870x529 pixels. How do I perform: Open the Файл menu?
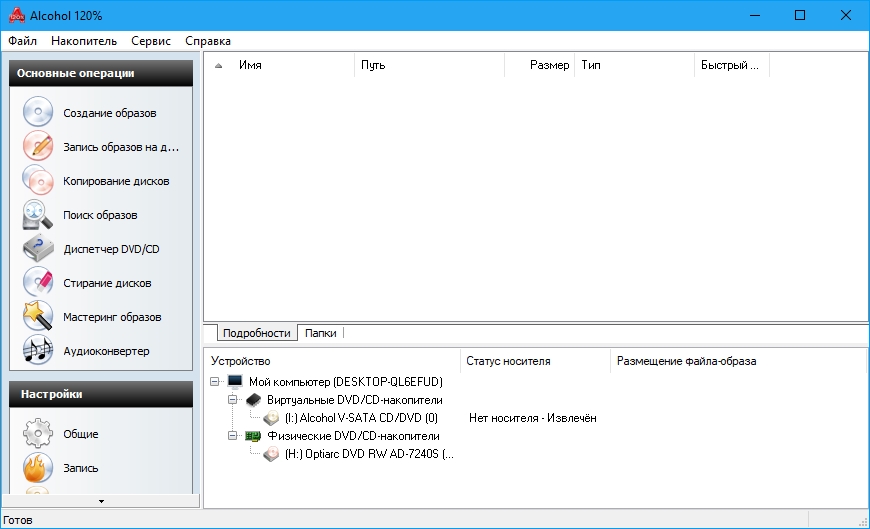(x=22, y=41)
